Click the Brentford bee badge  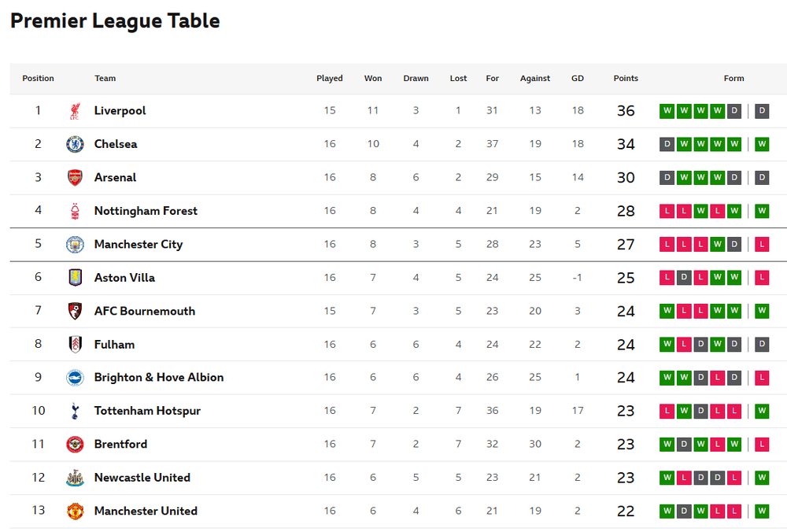(x=75, y=444)
